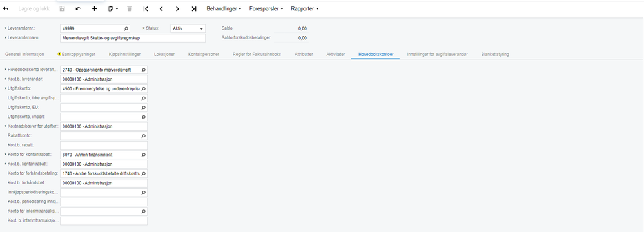Open Innstillinger for avgiftsleverandør tab
This screenshot has width=644, height=232.
[x=438, y=54]
